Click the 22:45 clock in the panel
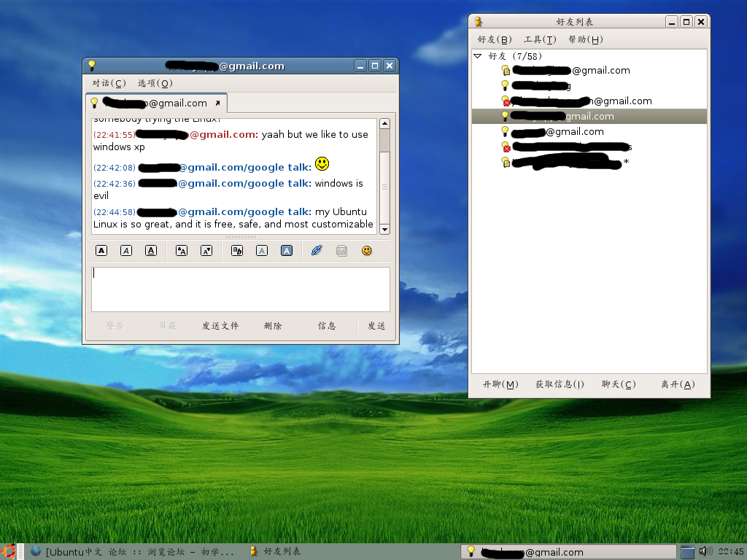 [731, 552]
